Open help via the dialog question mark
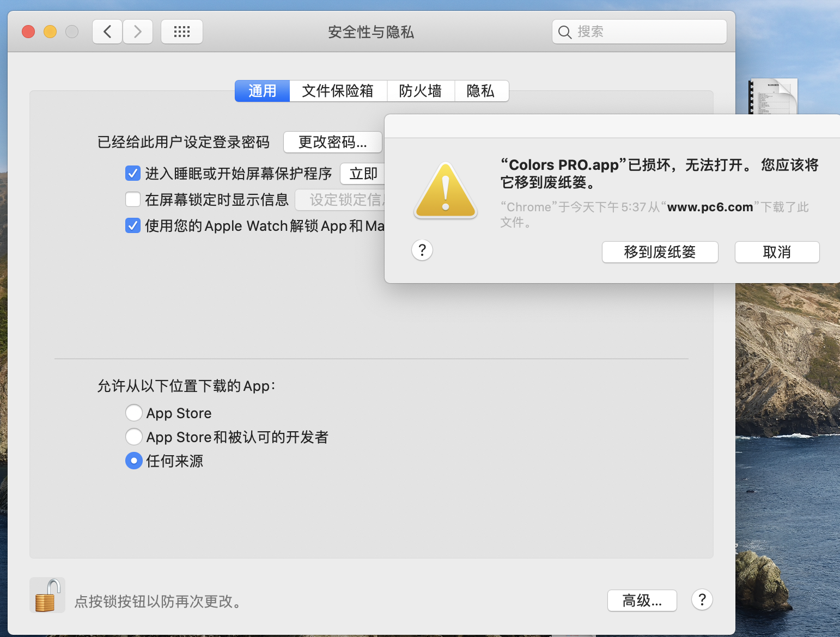Image resolution: width=840 pixels, height=637 pixels. pos(422,250)
